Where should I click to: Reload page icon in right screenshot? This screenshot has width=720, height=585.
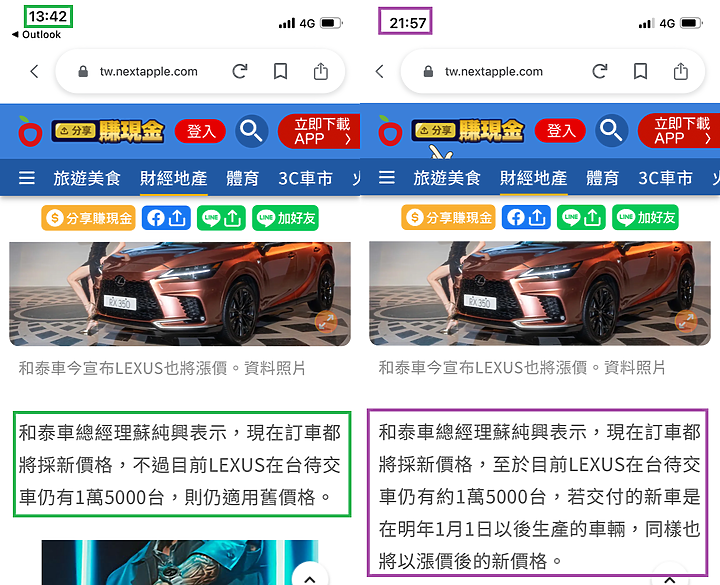click(x=600, y=71)
